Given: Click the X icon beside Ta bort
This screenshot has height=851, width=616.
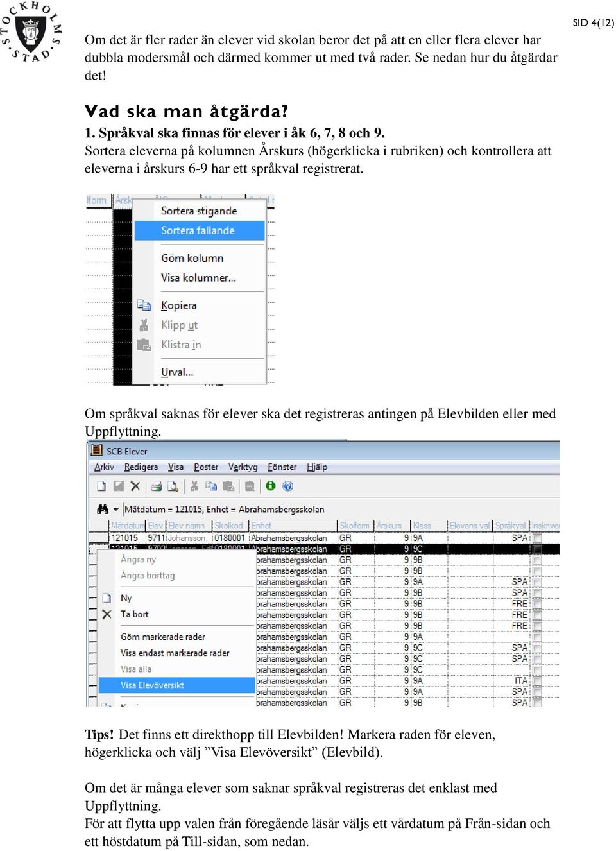Looking at the screenshot, I should point(107,614).
